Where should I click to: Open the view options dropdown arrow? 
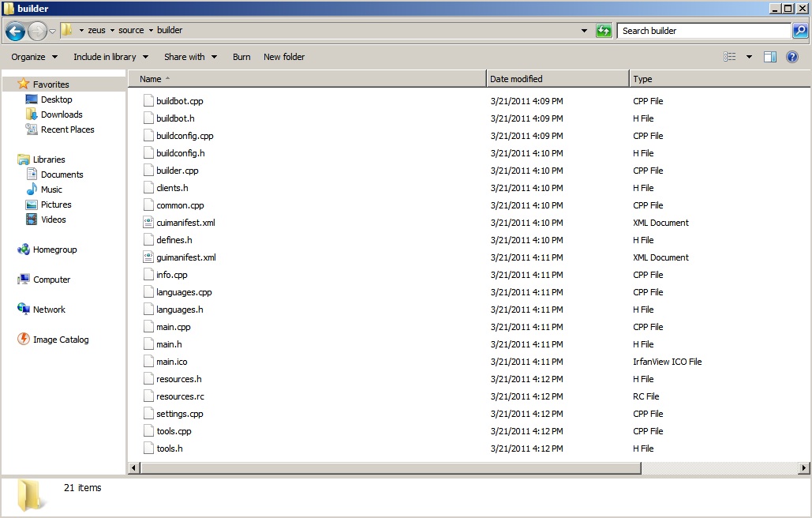point(749,57)
